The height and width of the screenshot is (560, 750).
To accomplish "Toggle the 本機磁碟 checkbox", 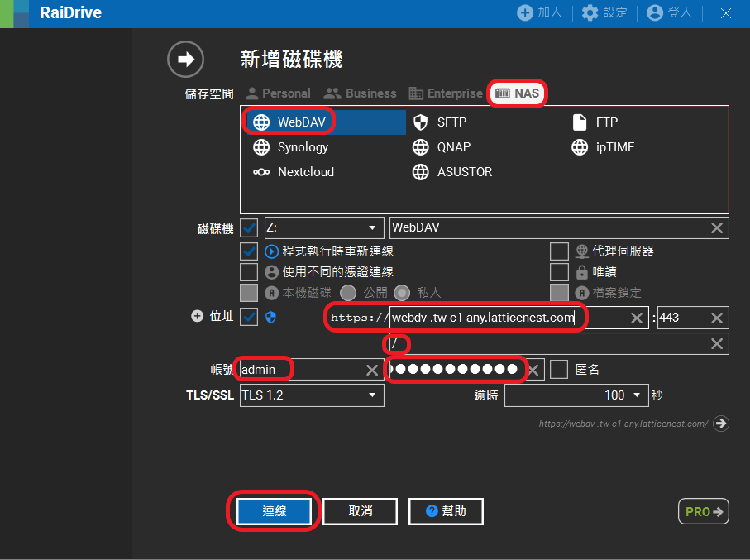I will click(x=249, y=293).
